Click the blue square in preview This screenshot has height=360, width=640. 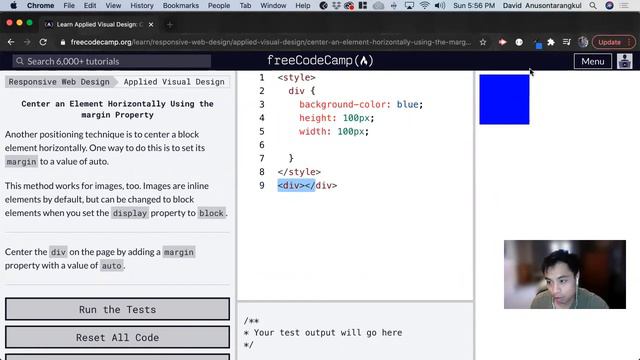click(x=504, y=99)
